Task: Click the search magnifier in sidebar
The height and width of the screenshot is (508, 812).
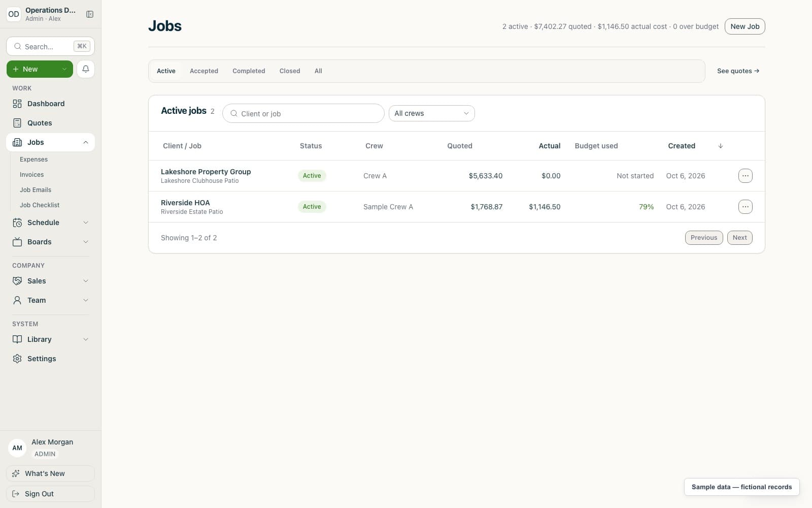Action: click(x=18, y=46)
